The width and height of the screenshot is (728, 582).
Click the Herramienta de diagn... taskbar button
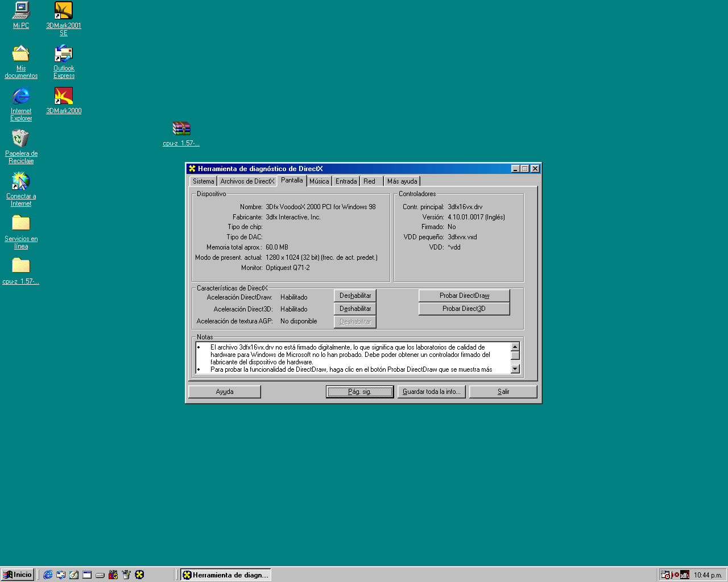[x=226, y=575]
